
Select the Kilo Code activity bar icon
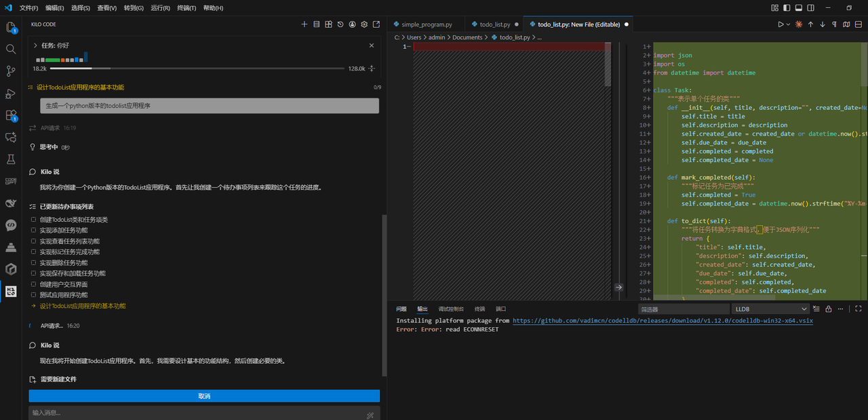pos(10,292)
